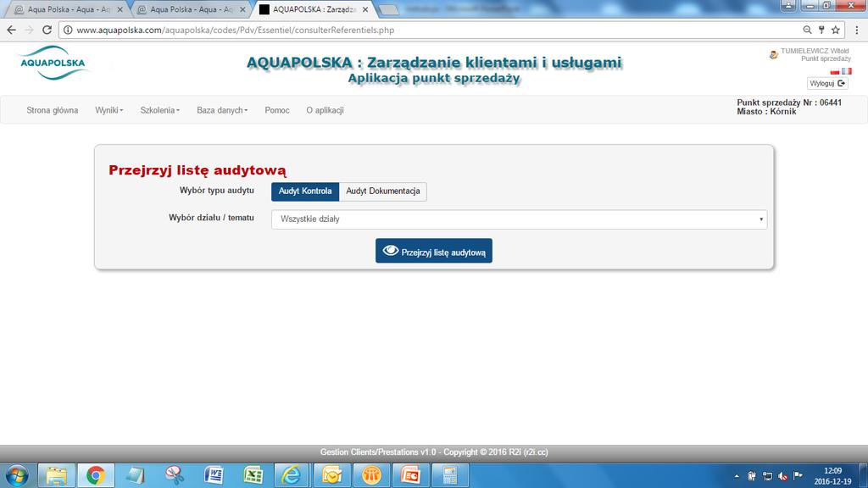
Task: Select the Audyt Dokumentacja audit type
Action: pos(383,191)
